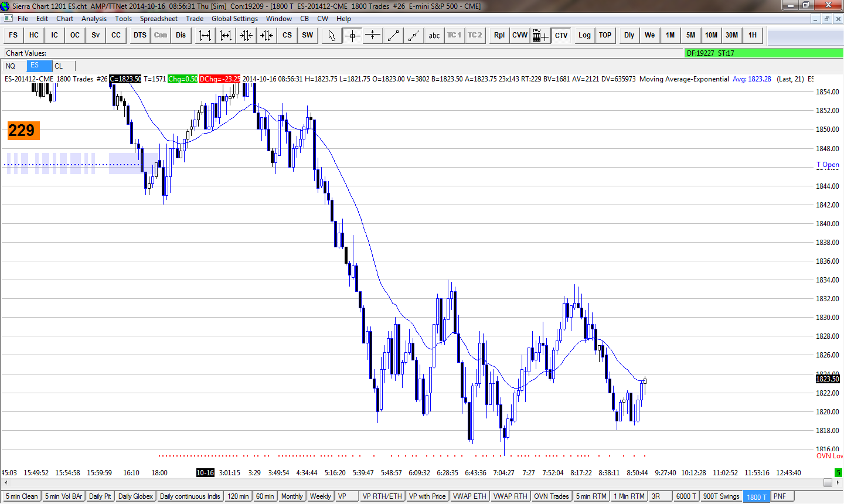This screenshot has width=844, height=504.
Task: Click the compress bar spacing icon
Action: click(226, 35)
